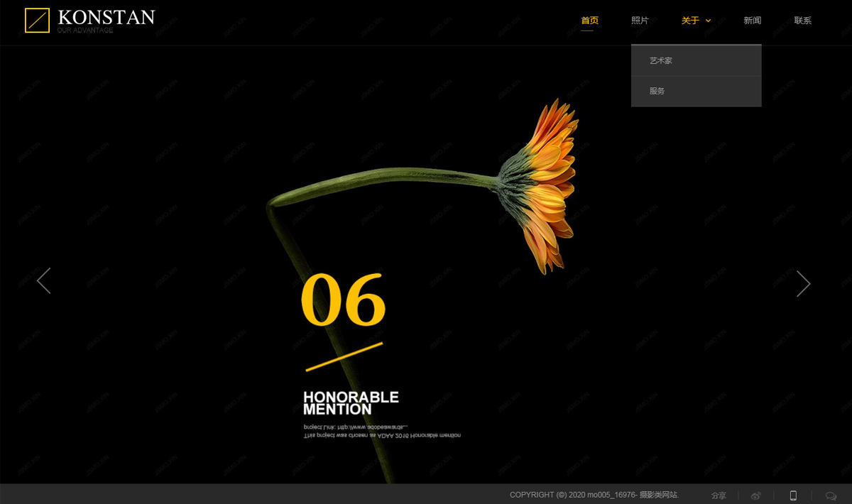Click the HONORABLE MENTION heading
This screenshot has height=504, width=852.
pos(351,402)
